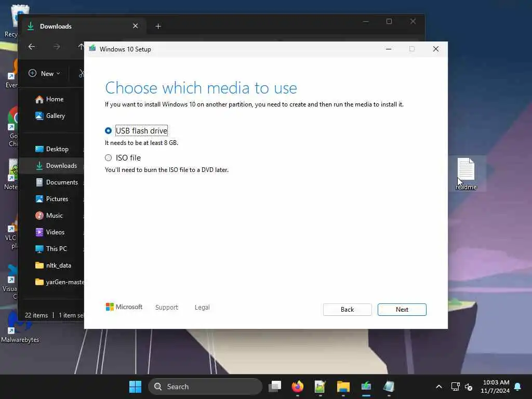The height and width of the screenshot is (399, 532).
Task: Open Desktop folder in File Explorer sidebar
Action: [x=52, y=149]
